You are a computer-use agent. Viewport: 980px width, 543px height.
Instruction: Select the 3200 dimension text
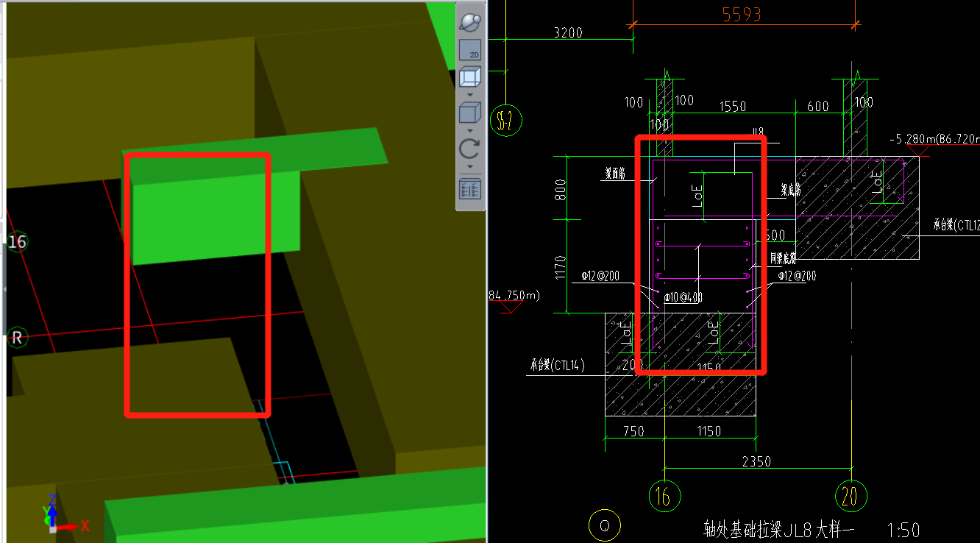coord(567,32)
